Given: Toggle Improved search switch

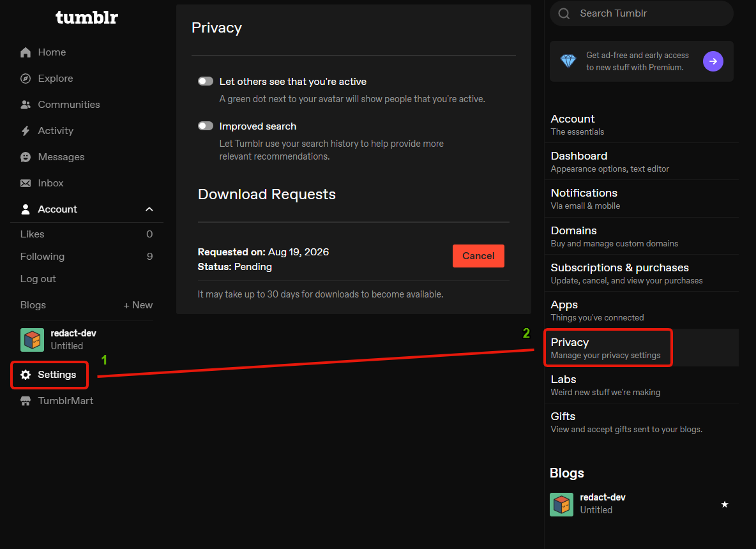Looking at the screenshot, I should pyautogui.click(x=206, y=126).
